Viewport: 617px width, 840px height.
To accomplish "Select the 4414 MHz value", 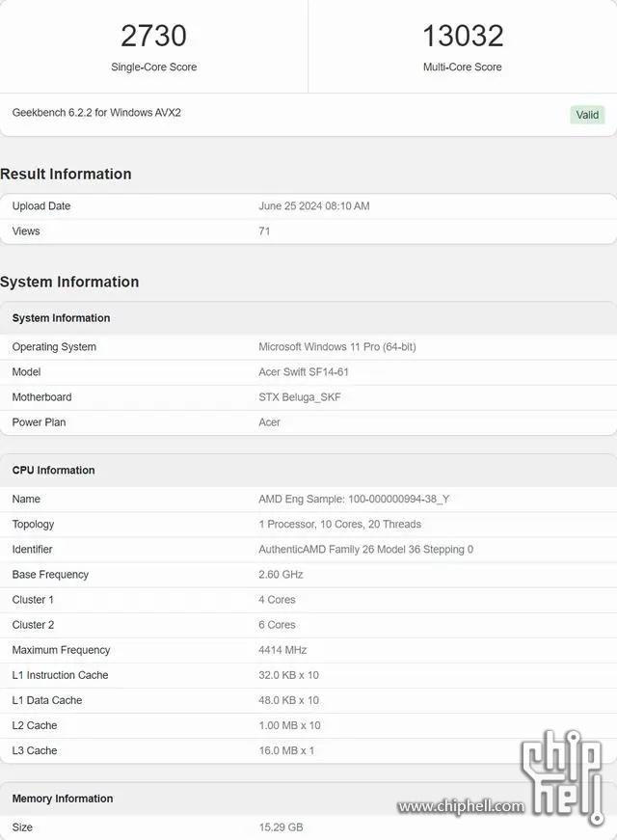I will [282, 650].
